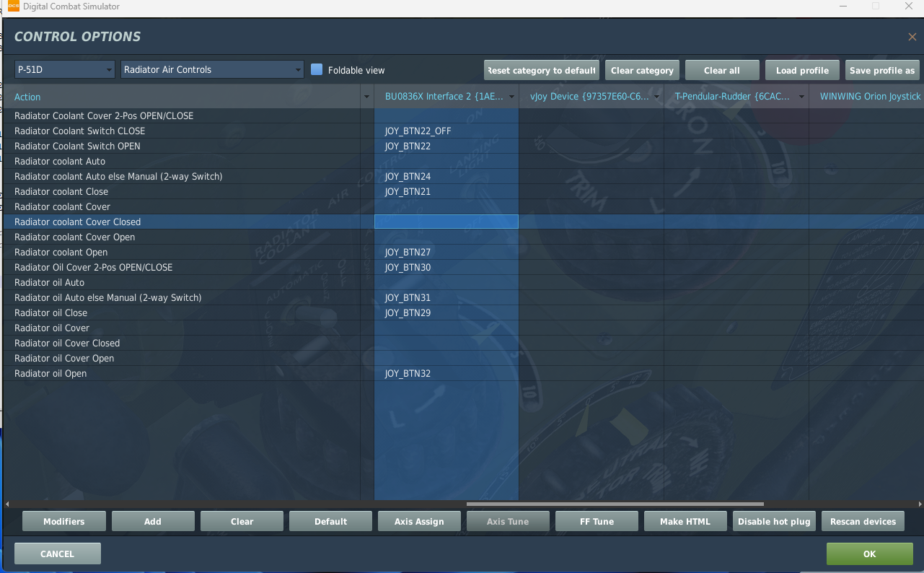Image resolution: width=924 pixels, height=573 pixels.
Task: Close the Control Options dialog with the X
Action: click(912, 37)
